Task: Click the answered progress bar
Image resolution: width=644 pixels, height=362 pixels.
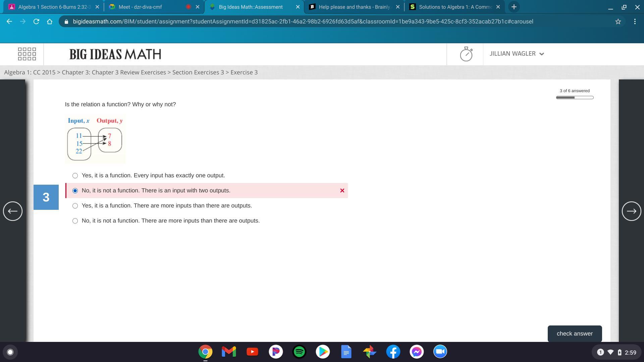Action: coord(575,98)
